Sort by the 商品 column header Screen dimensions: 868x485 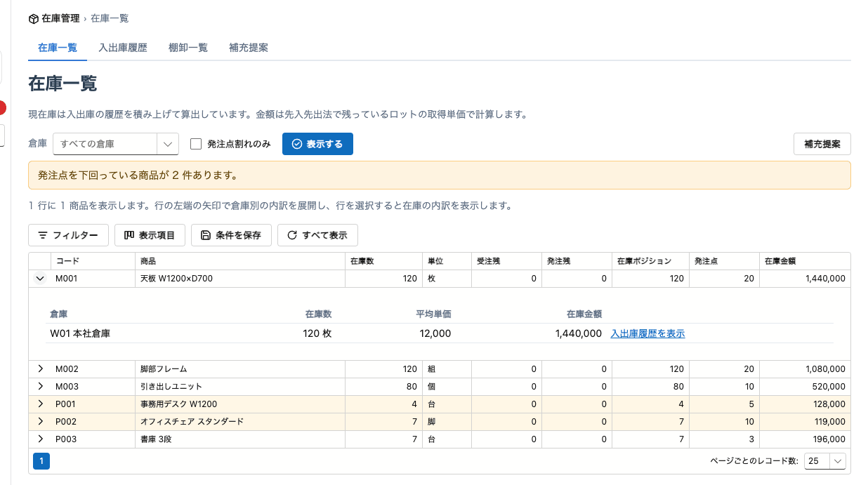(x=240, y=261)
